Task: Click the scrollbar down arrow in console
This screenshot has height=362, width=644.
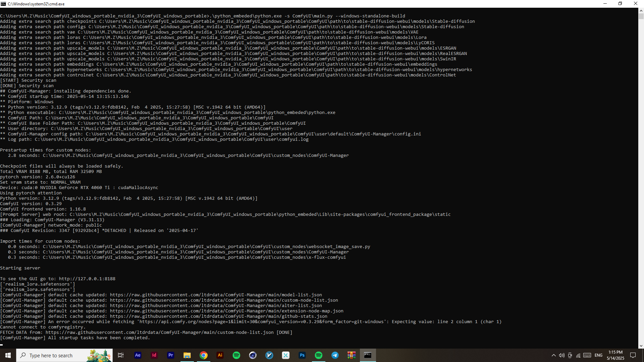Action: click(x=641, y=346)
